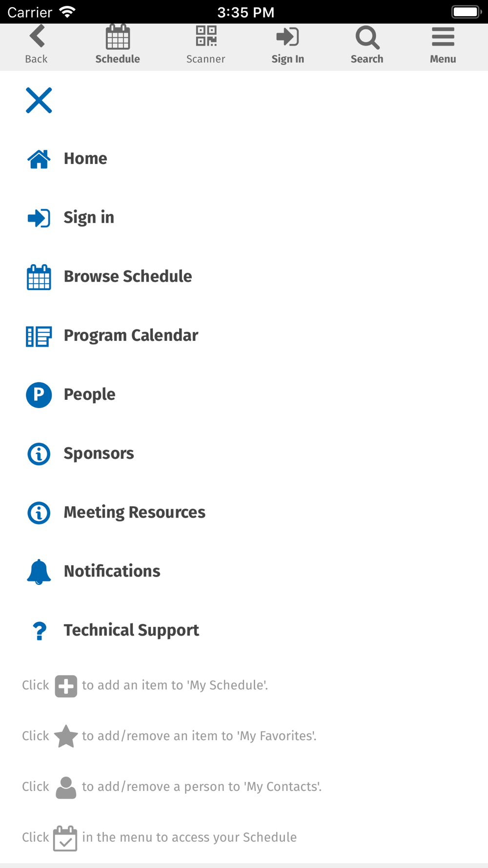Open the QR code Scanner
Viewport: 488px width, 868px height.
pyautogui.click(x=206, y=36)
